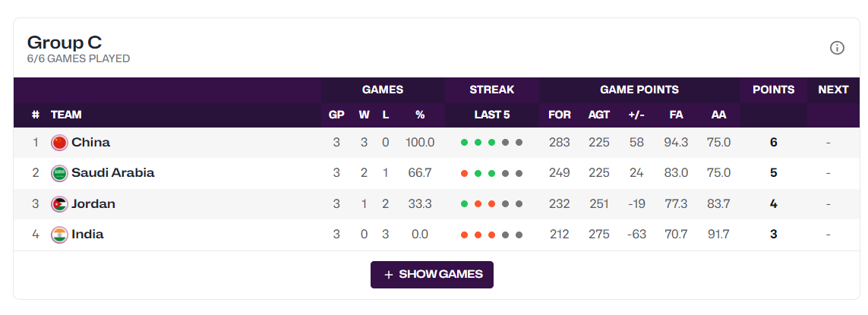
Task: Click the Jordan flag icon
Action: click(59, 204)
